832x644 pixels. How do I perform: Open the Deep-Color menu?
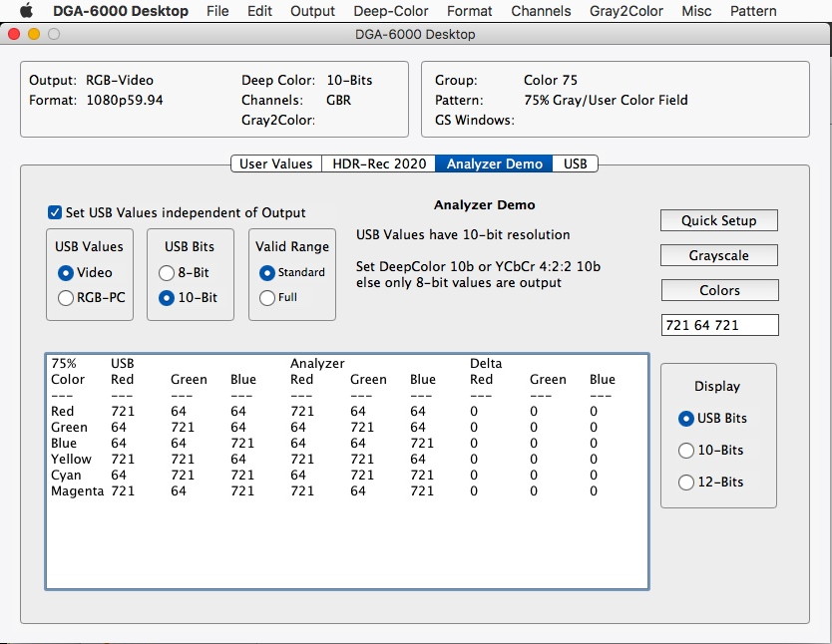390,11
